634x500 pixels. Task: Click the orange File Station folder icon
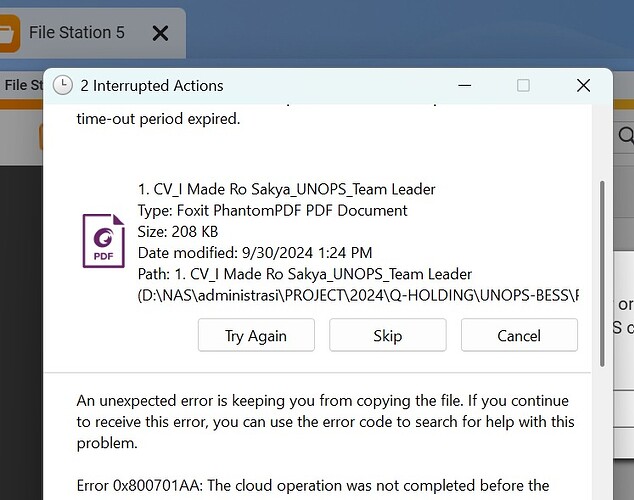point(10,33)
